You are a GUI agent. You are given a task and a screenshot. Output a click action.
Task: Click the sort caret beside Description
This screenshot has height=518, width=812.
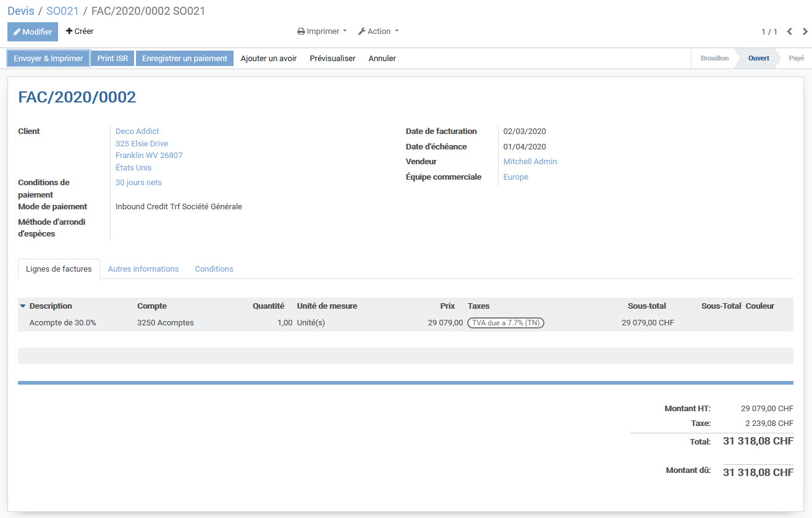click(23, 306)
